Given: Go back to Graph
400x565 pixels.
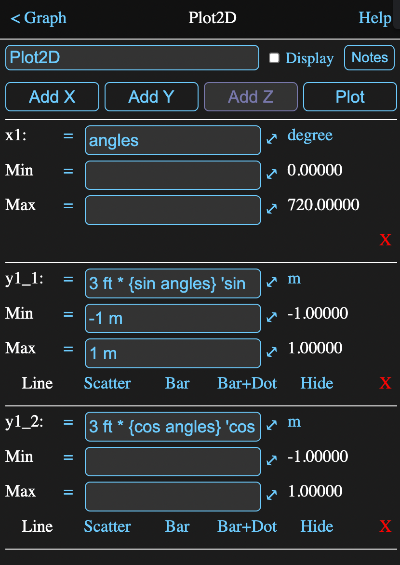Looking at the screenshot, I should 38,18.
